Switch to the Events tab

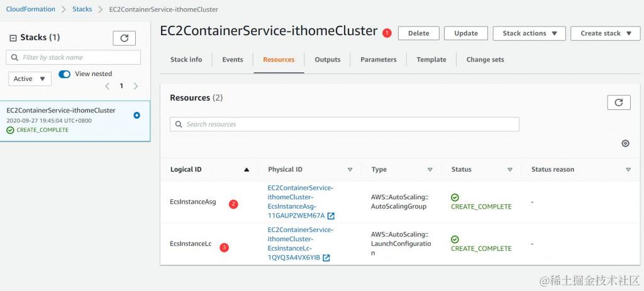pos(233,60)
